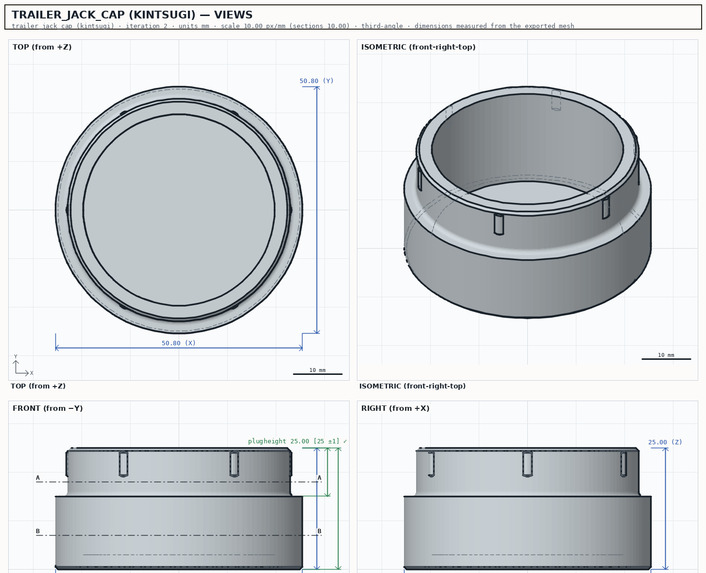Click the FRONT (from −Y) view label
706x573 pixels.
pyautogui.click(x=48, y=408)
